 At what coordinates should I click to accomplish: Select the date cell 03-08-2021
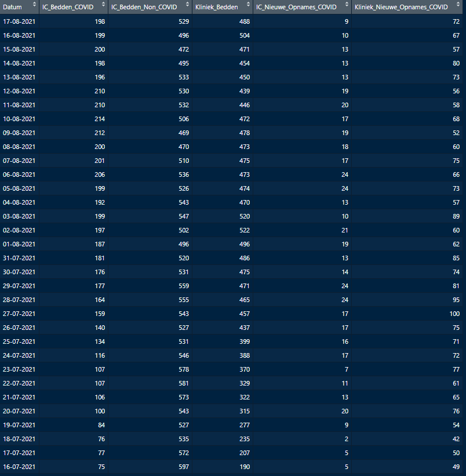tap(19, 216)
